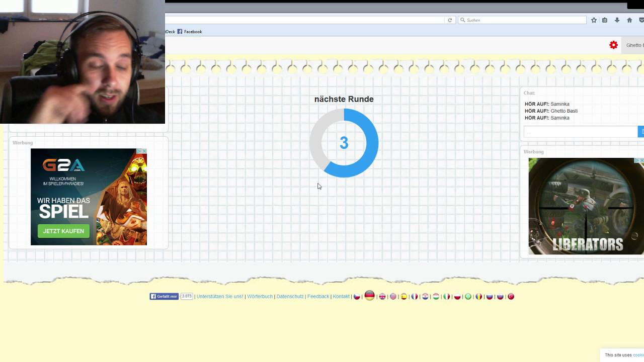Select the Croatian flag
The width and height of the screenshot is (644, 362).
(x=425, y=297)
